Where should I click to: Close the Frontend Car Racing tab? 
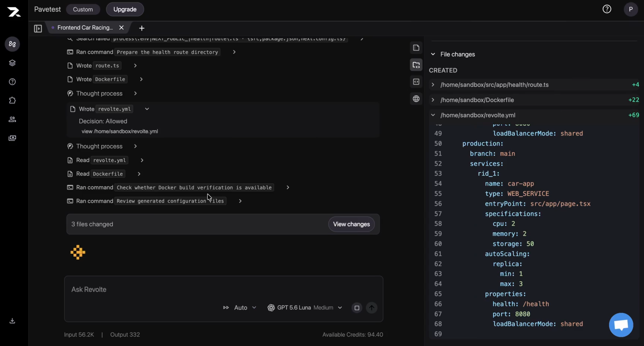tap(122, 28)
